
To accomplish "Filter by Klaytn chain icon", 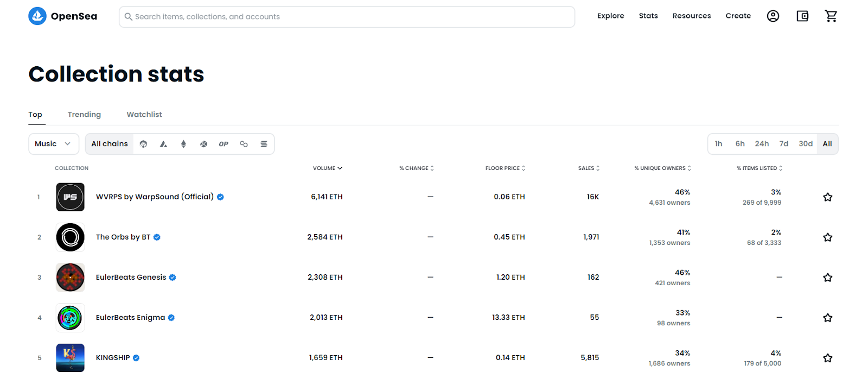I will [203, 144].
